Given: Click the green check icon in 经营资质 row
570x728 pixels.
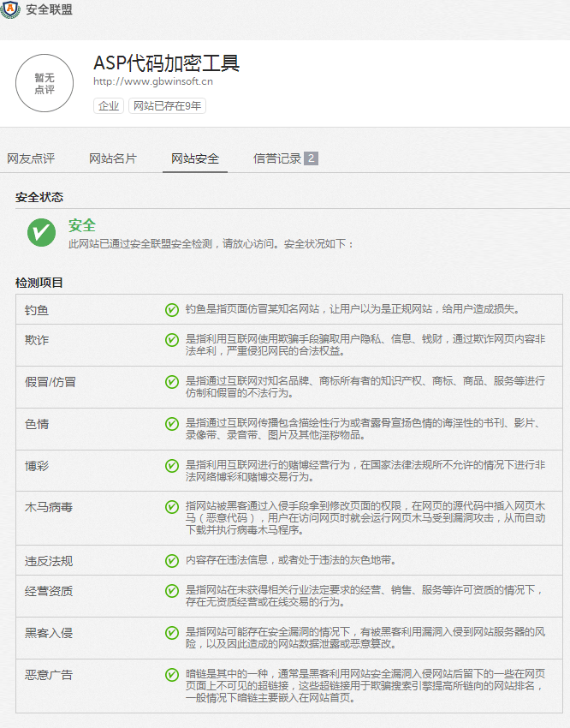Looking at the screenshot, I should [172, 591].
